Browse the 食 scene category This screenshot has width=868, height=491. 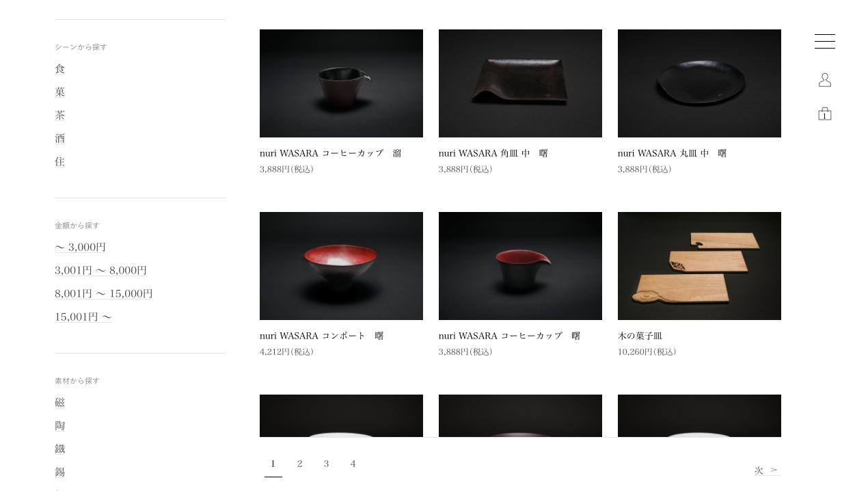coord(60,68)
